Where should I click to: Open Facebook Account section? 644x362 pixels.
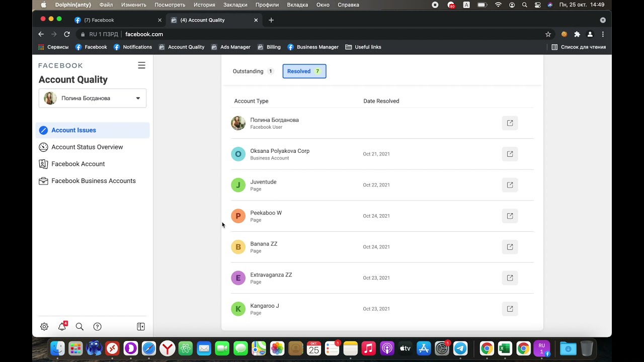(93, 164)
